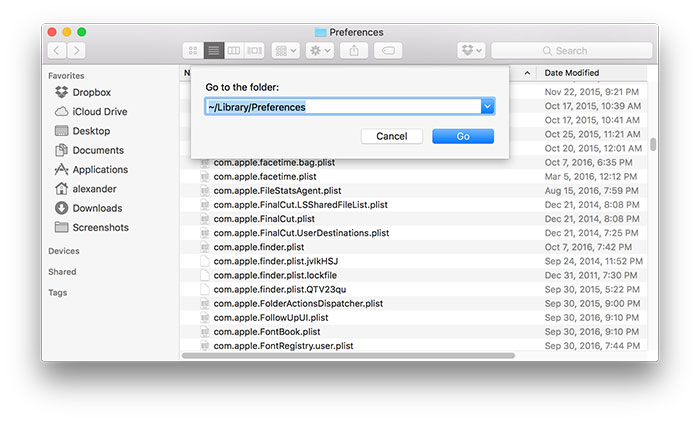Click the vertical scrollbar thumb
Viewport: 700px width, 421px height.
point(653,144)
